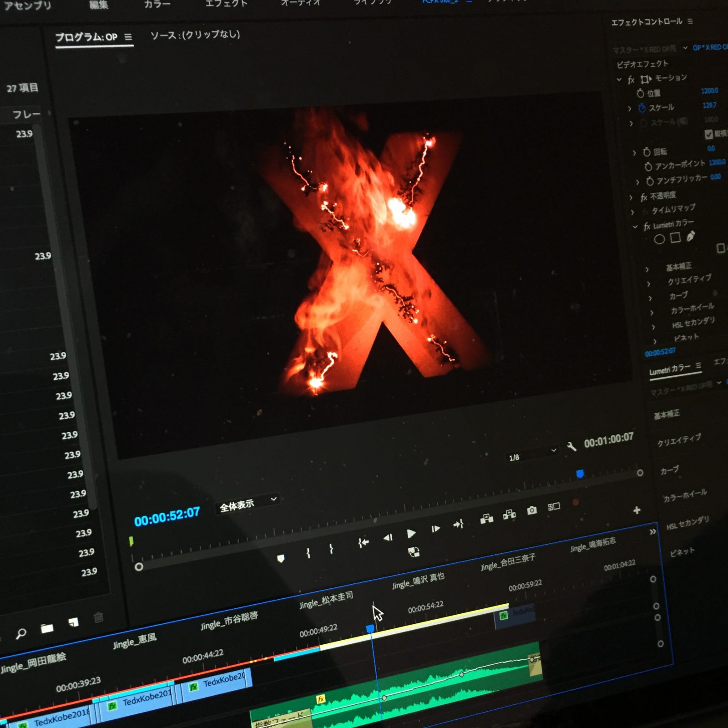Switch to the オーディオ workspace
Image resolution: width=728 pixels, height=728 pixels.
click(x=300, y=2)
